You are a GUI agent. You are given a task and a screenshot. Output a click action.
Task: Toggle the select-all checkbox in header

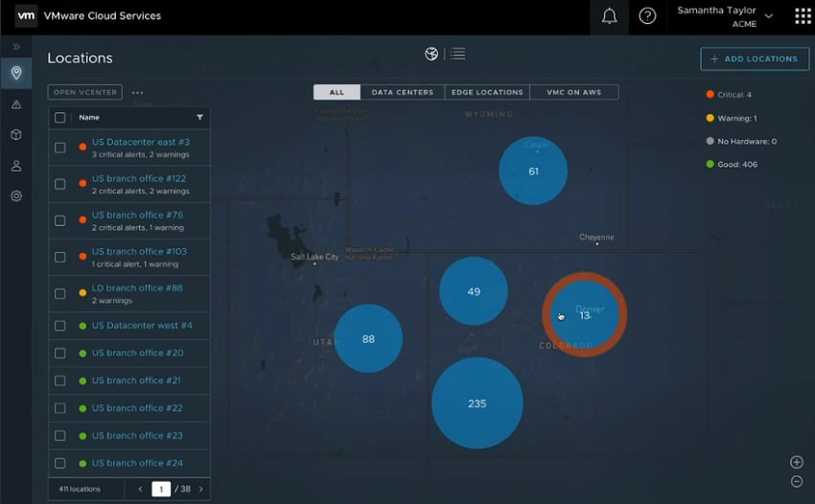pos(60,118)
